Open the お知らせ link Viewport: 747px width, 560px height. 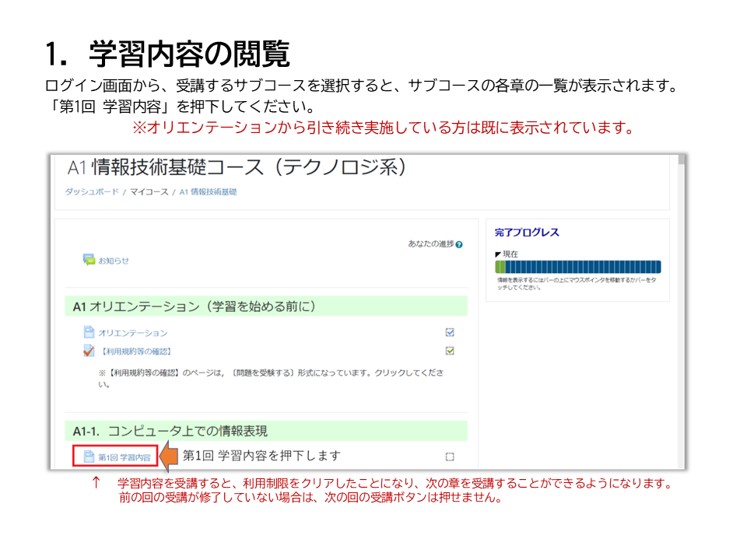click(114, 261)
